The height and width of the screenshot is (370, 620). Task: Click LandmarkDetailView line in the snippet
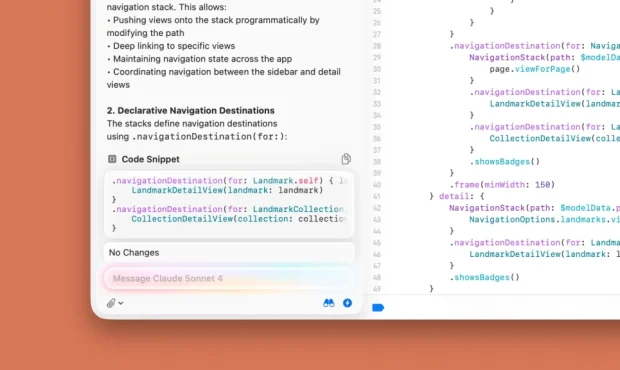227,190
